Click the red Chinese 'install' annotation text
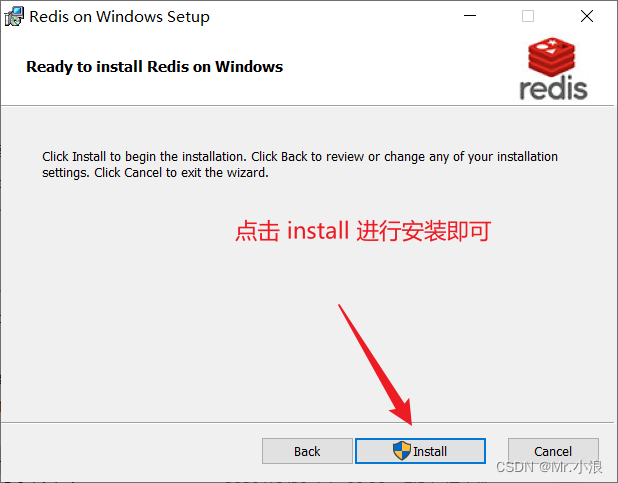Screen dimensions: 618x483 pos(363,231)
